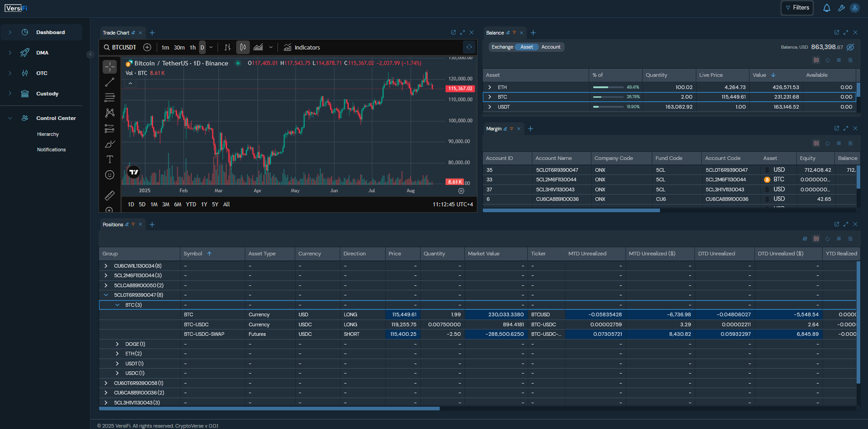The height and width of the screenshot is (429, 868).
Task: Switch balance view to Exchange
Action: 502,47
